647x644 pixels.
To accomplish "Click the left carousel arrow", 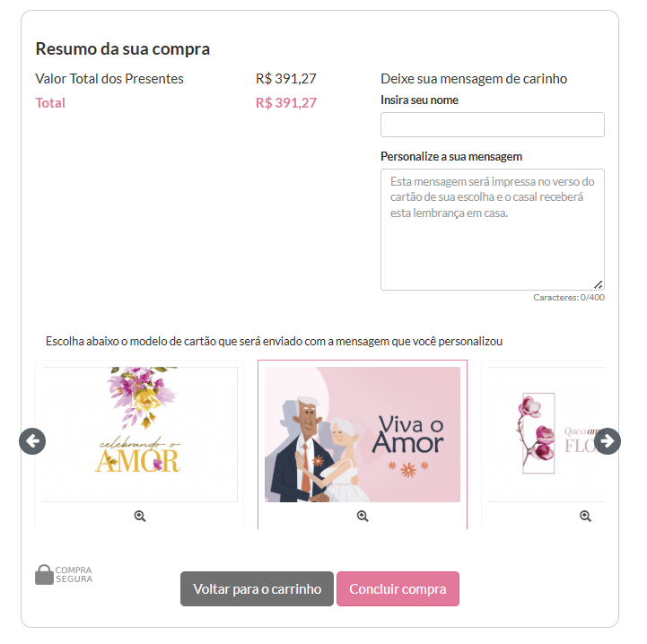I will pos(32,441).
